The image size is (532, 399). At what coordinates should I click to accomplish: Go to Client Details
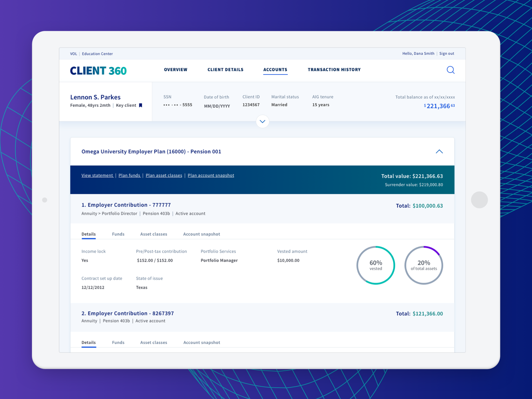[x=225, y=70]
